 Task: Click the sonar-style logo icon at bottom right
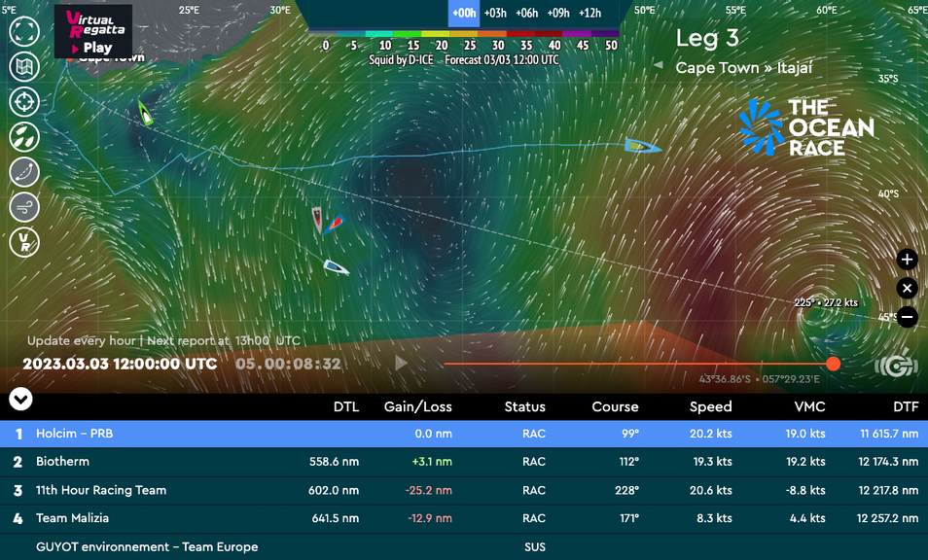coord(896,365)
